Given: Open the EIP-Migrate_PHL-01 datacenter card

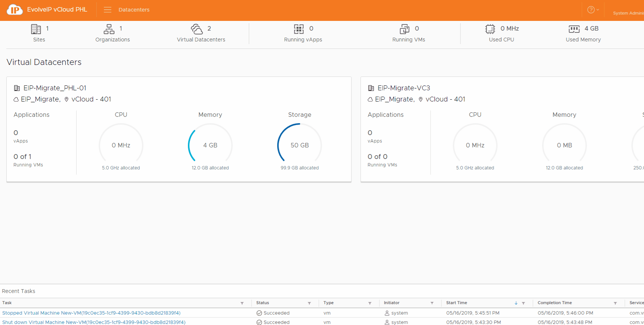Looking at the screenshot, I should (x=55, y=88).
